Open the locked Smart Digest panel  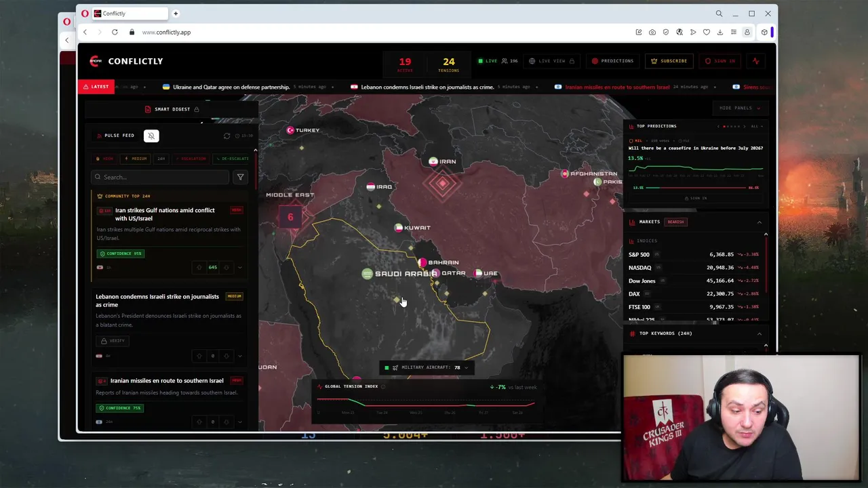coord(172,109)
